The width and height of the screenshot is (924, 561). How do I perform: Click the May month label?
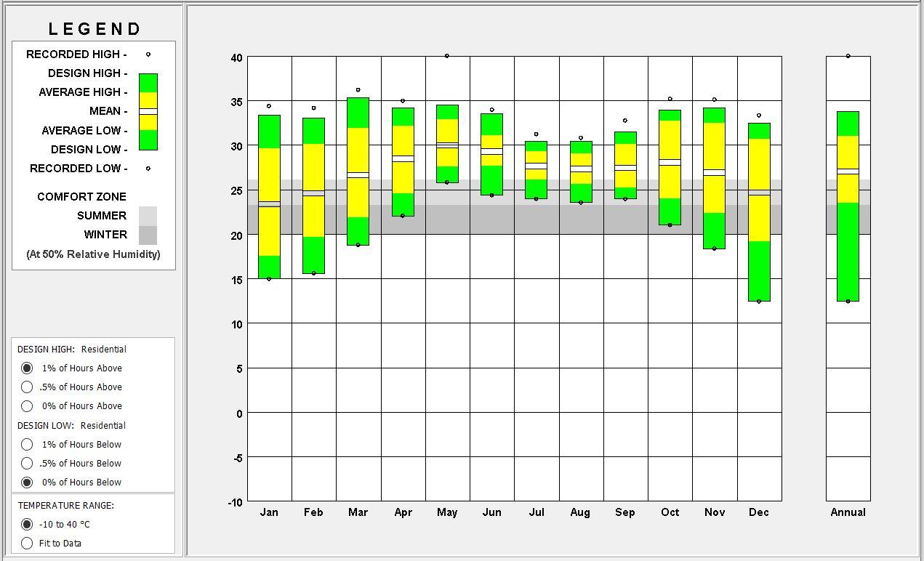pyautogui.click(x=447, y=512)
